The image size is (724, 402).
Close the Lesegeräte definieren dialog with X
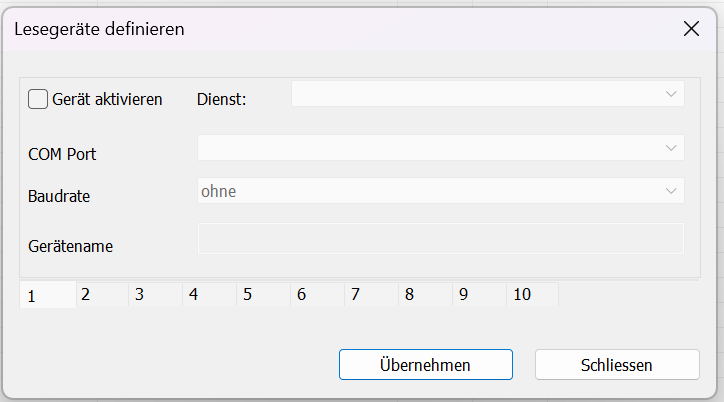pyautogui.click(x=691, y=29)
